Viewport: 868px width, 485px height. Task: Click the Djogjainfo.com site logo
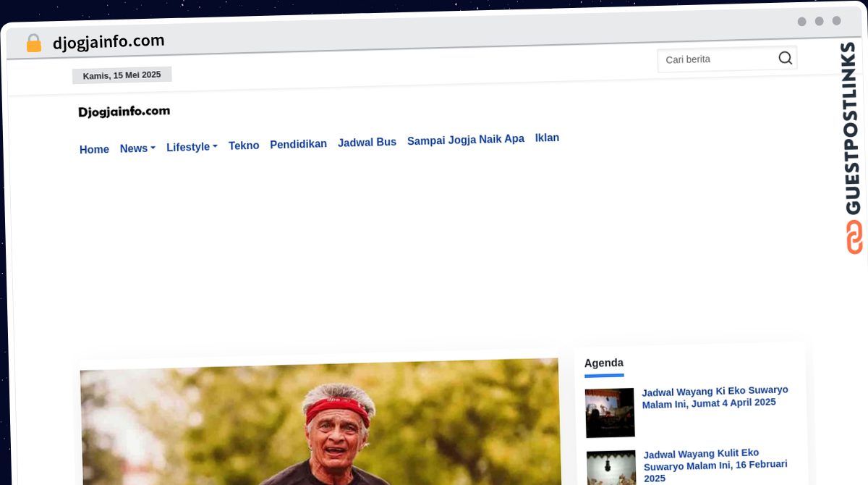[124, 111]
